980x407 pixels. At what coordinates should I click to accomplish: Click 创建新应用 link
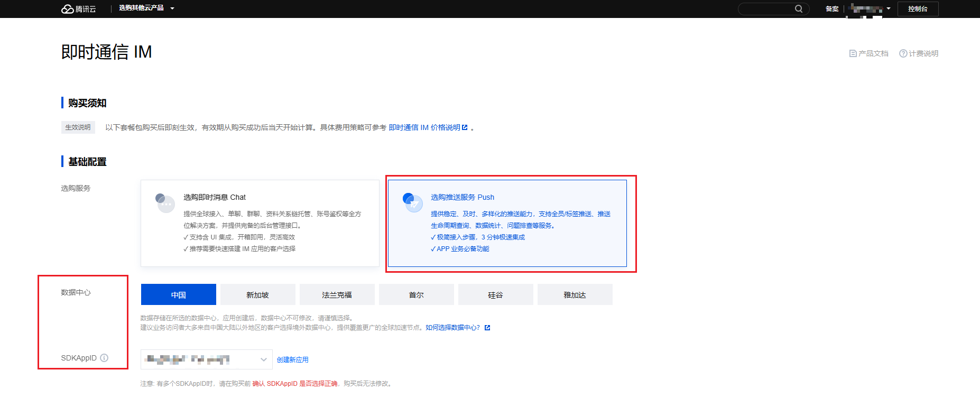click(x=293, y=359)
